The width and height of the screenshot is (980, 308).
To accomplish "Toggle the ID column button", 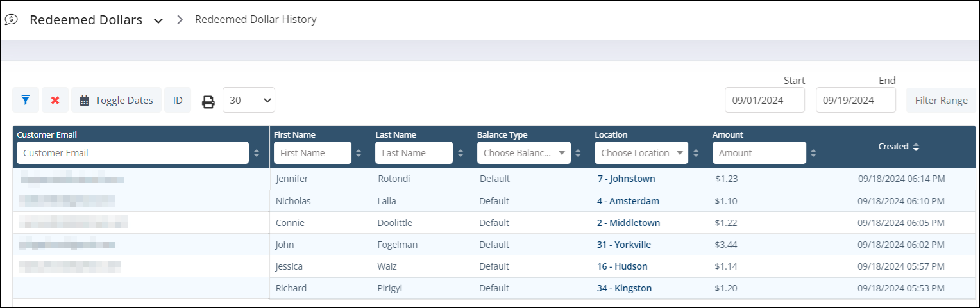I will [178, 101].
